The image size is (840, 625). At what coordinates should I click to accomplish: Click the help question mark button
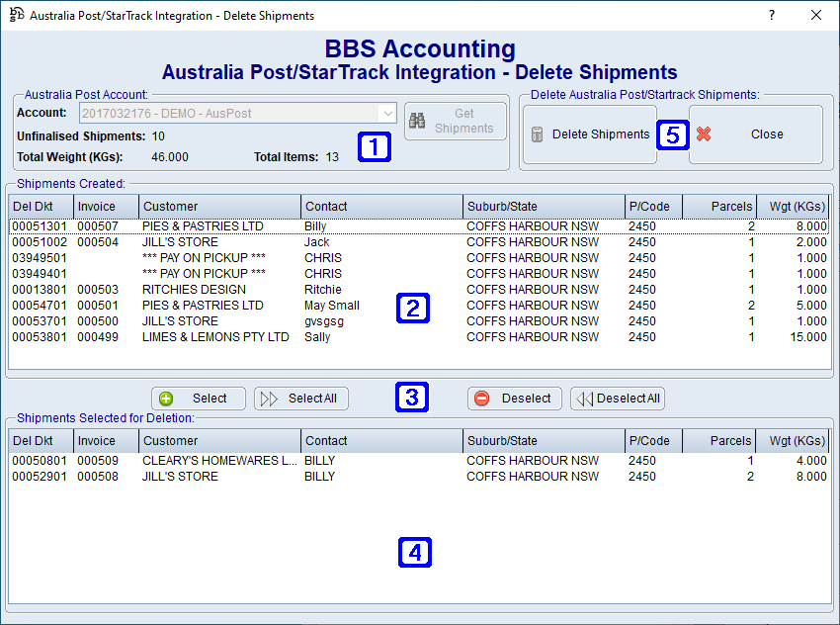772,15
